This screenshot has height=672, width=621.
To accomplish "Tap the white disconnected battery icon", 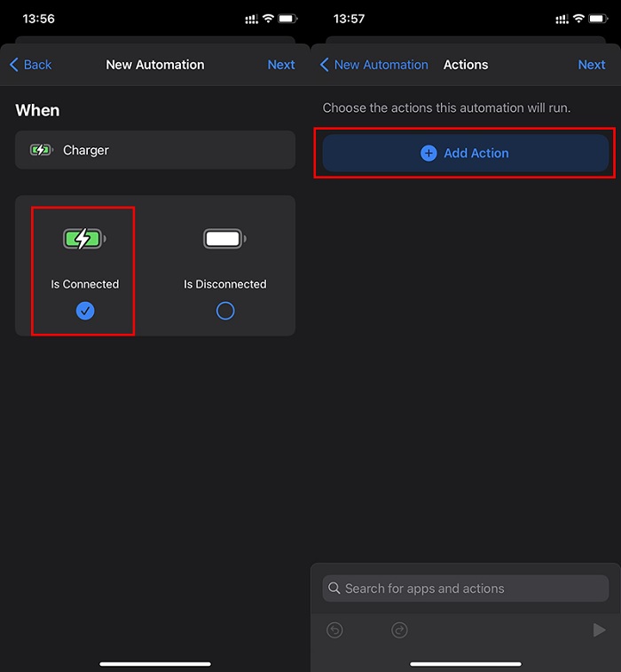I will pos(224,239).
